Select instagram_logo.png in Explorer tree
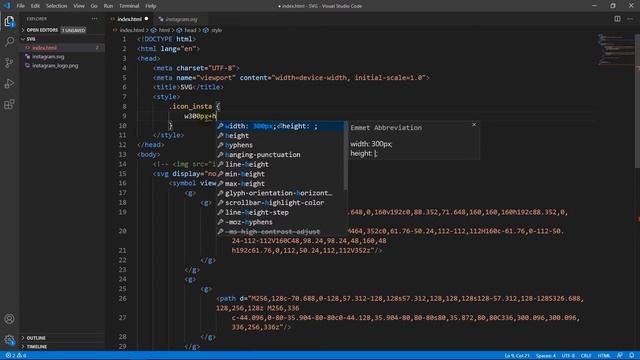The image size is (640, 360). [x=62, y=66]
